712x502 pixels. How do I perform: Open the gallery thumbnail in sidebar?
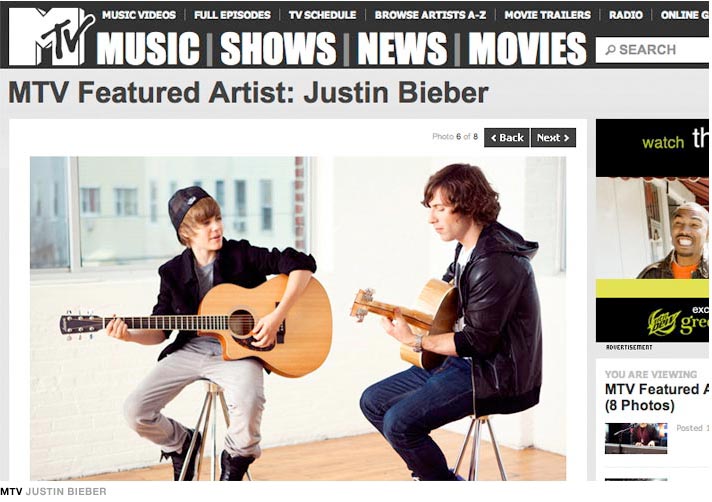(x=636, y=438)
